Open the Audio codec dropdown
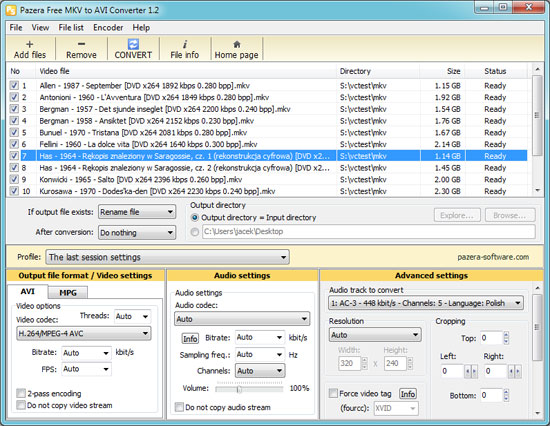 pos(242,319)
